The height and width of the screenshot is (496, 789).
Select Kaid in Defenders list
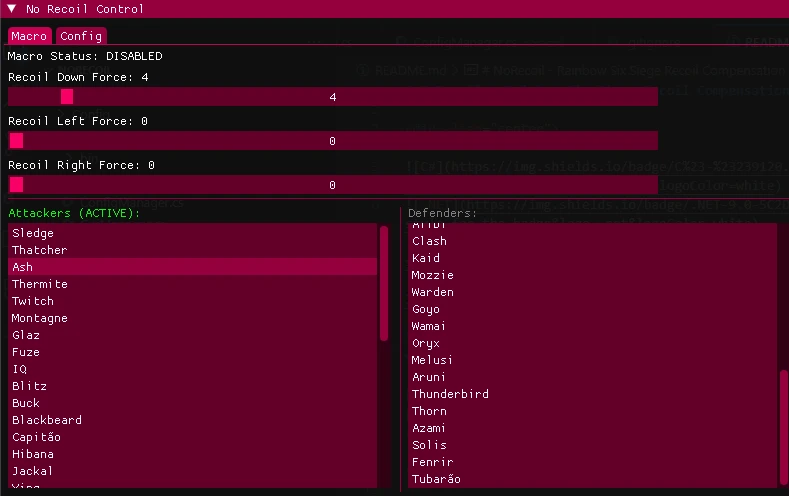(592, 258)
